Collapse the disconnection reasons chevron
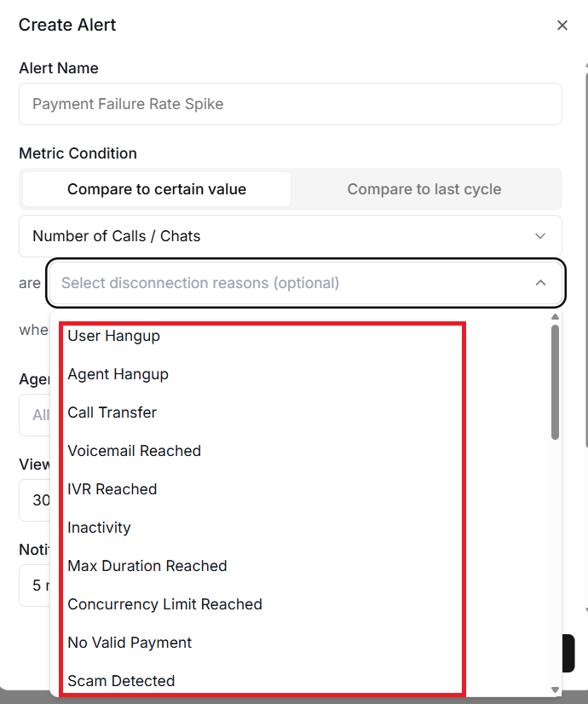 pyautogui.click(x=540, y=283)
